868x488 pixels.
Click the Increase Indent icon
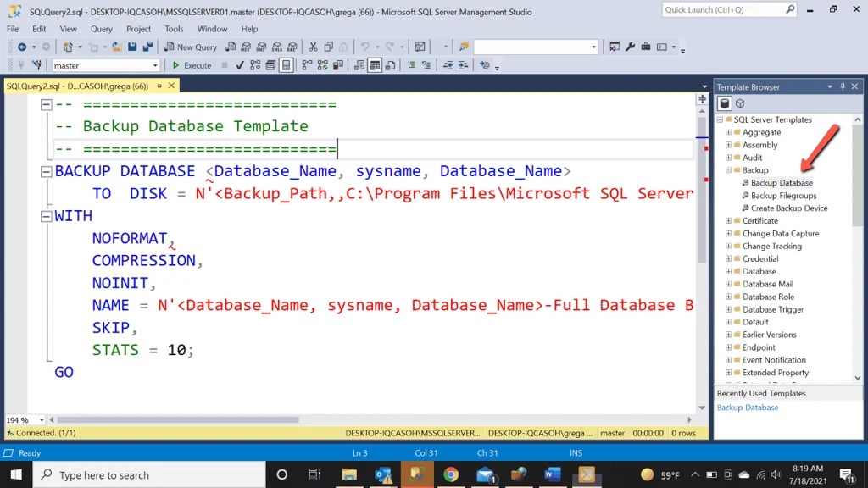(464, 65)
